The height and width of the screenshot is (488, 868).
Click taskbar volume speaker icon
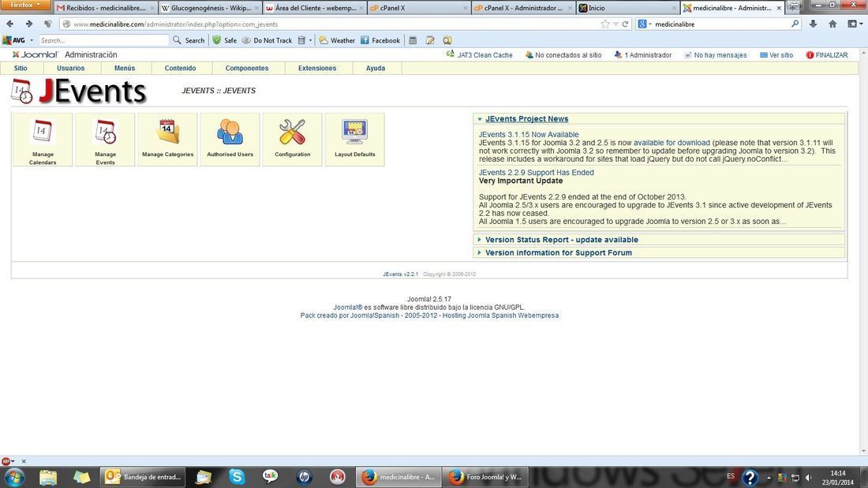(x=809, y=478)
